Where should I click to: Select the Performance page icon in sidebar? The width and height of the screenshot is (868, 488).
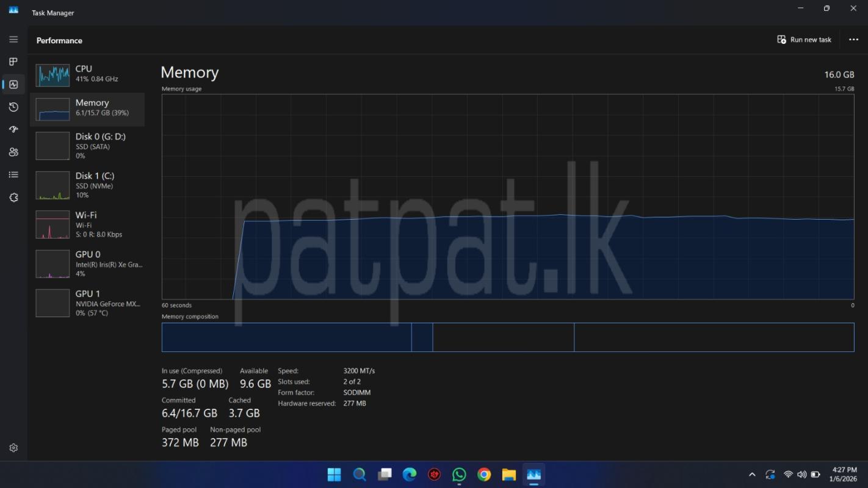pyautogui.click(x=13, y=85)
